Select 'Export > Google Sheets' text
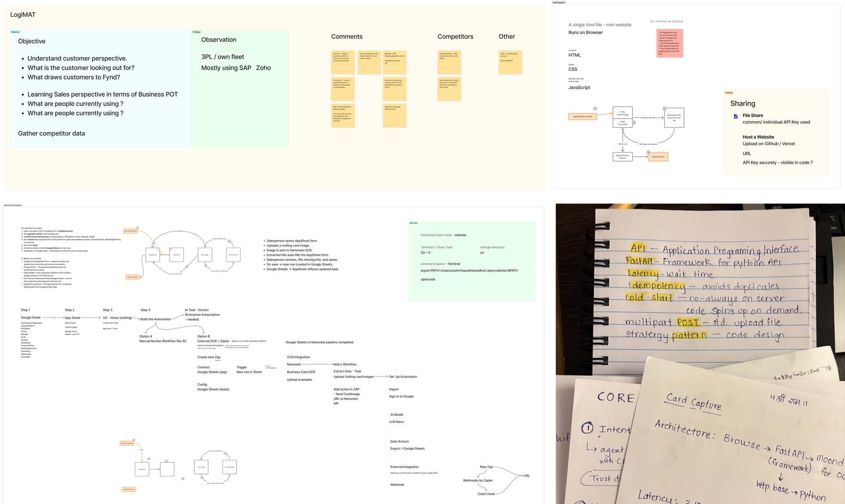The height and width of the screenshot is (504, 845). [407, 449]
